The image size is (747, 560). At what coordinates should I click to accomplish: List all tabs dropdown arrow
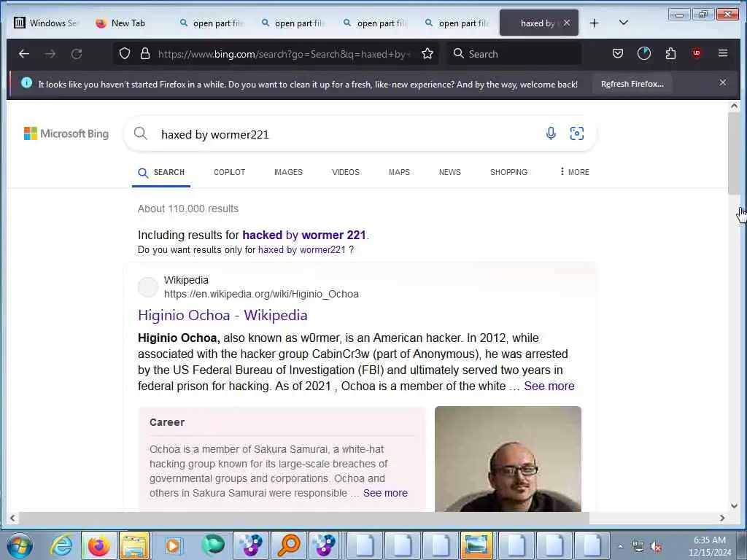tap(623, 23)
